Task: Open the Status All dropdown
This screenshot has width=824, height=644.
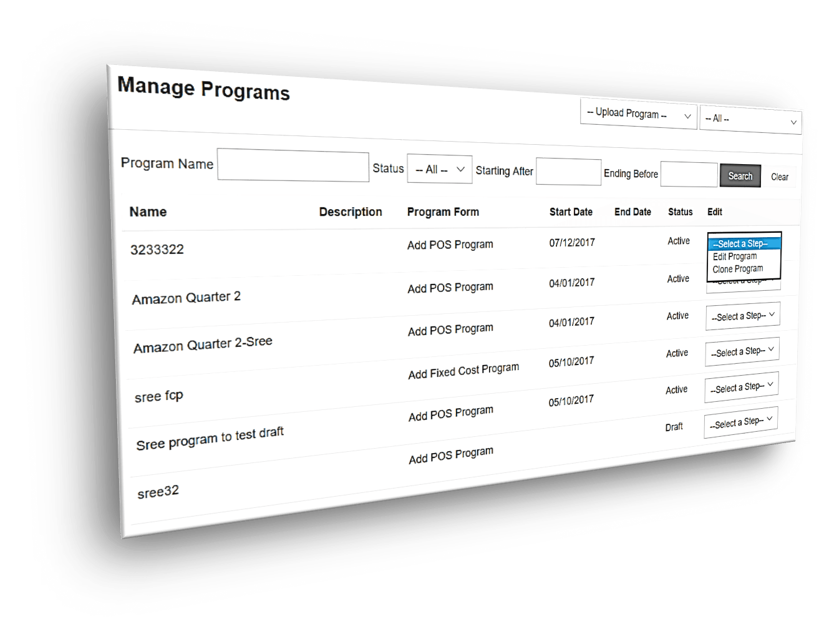Action: point(440,169)
